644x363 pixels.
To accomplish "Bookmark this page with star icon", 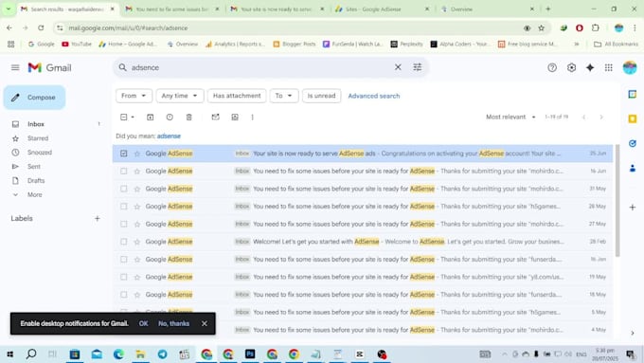I will click(x=542, y=27).
